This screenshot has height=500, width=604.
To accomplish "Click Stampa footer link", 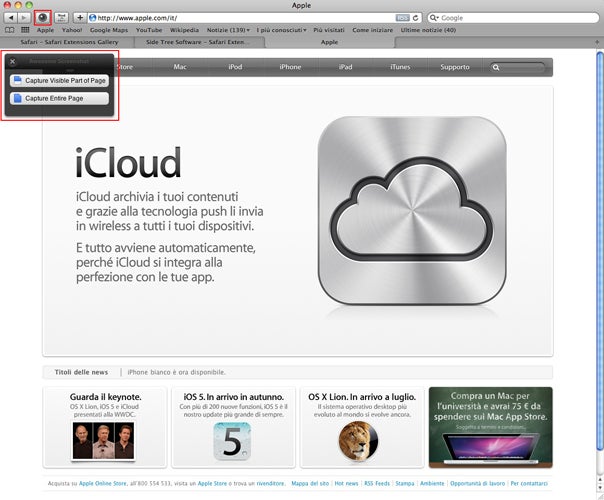I will [405, 484].
